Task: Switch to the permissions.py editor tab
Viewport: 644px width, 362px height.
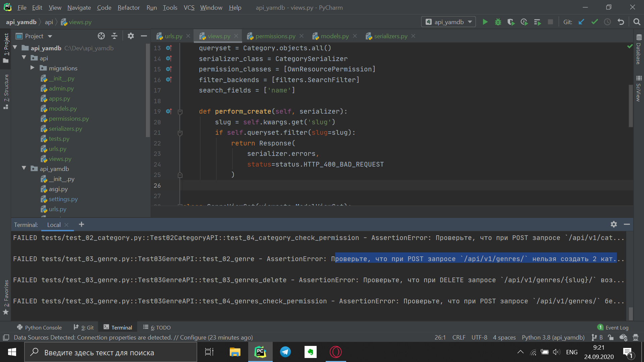Action: point(275,36)
